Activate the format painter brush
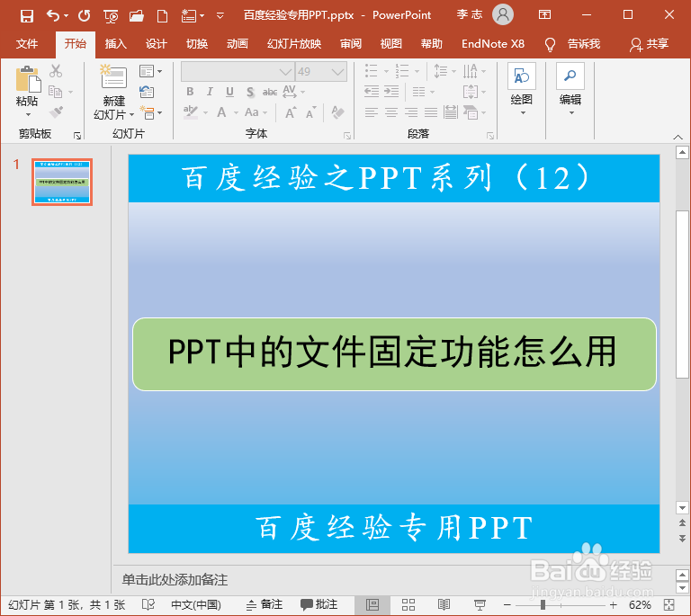This screenshot has height=616, width=691. [56, 112]
